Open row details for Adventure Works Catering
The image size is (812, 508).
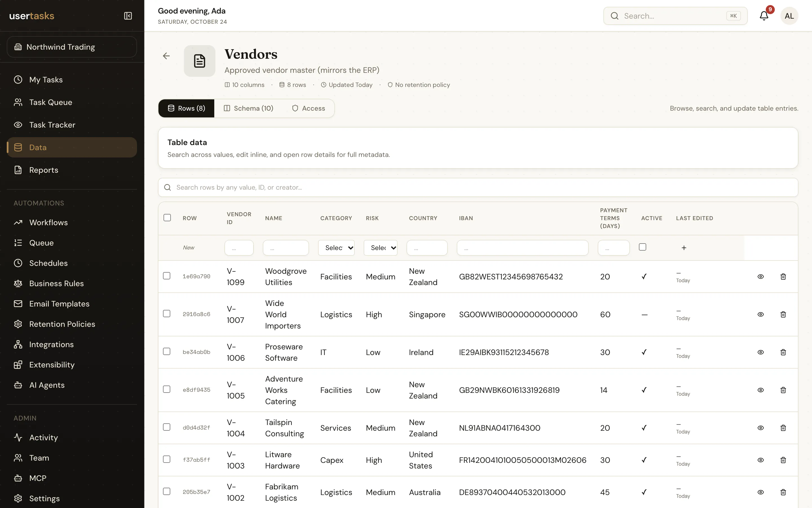(761, 390)
